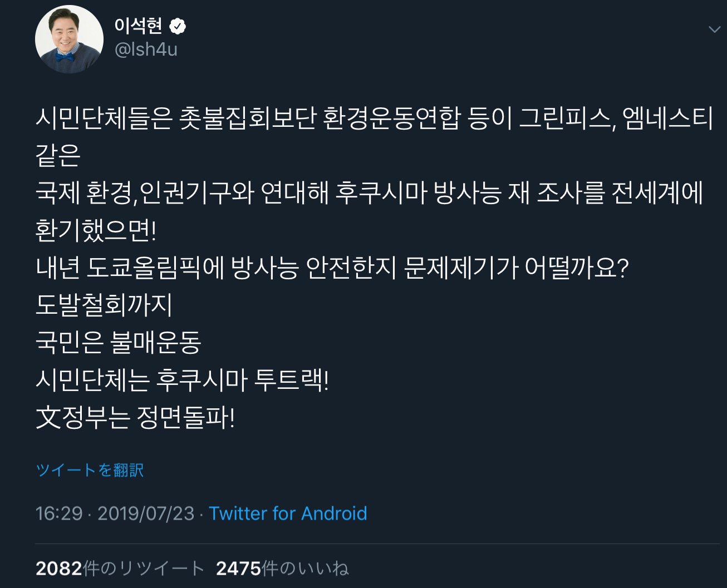This screenshot has height=588, width=727.
Task: Open the 이석현 display name
Action: click(x=139, y=26)
